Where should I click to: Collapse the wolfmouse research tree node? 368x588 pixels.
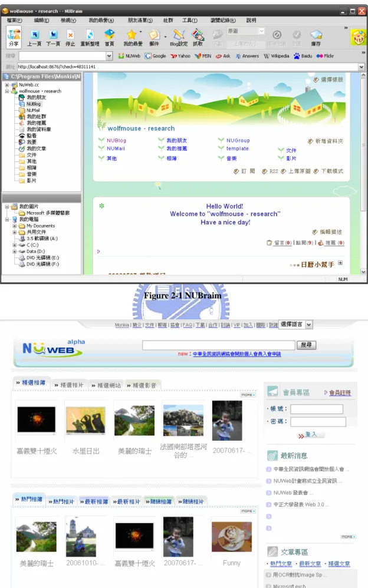(6, 91)
